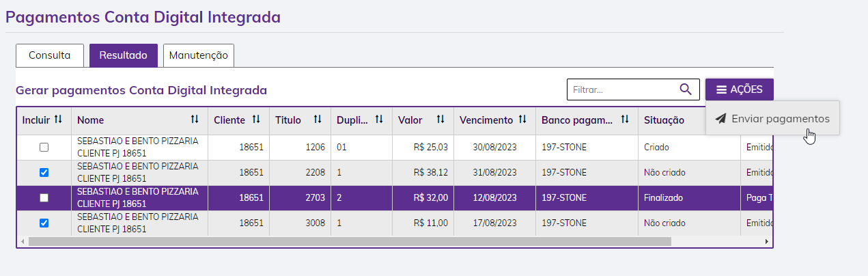Viewport: 868px width, 276px height.
Task: Switch to the Consulta tab
Action: coord(49,55)
